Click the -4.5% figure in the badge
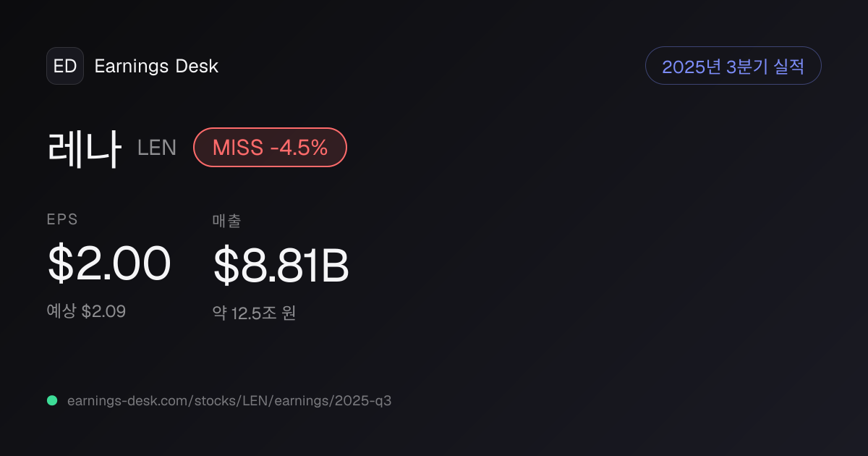 click(x=299, y=148)
